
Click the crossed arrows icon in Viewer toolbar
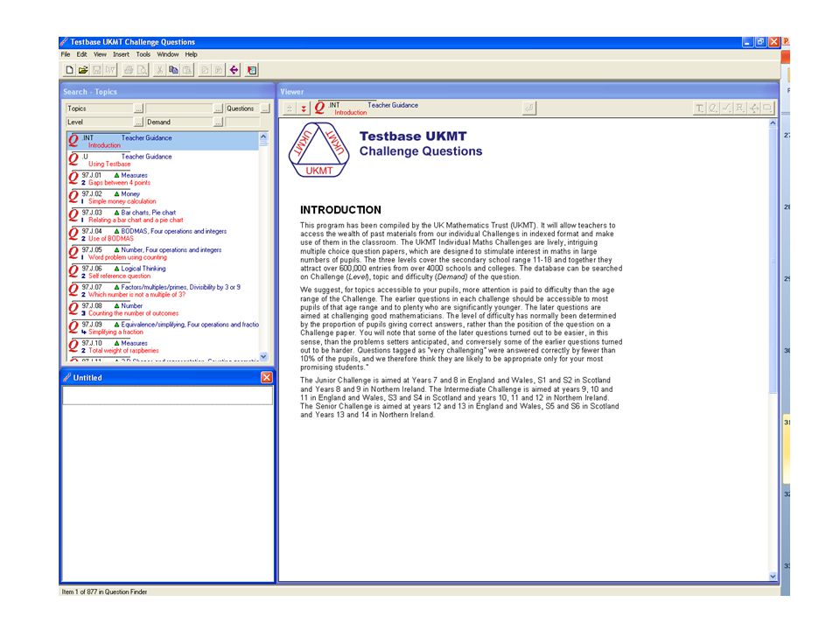753,108
